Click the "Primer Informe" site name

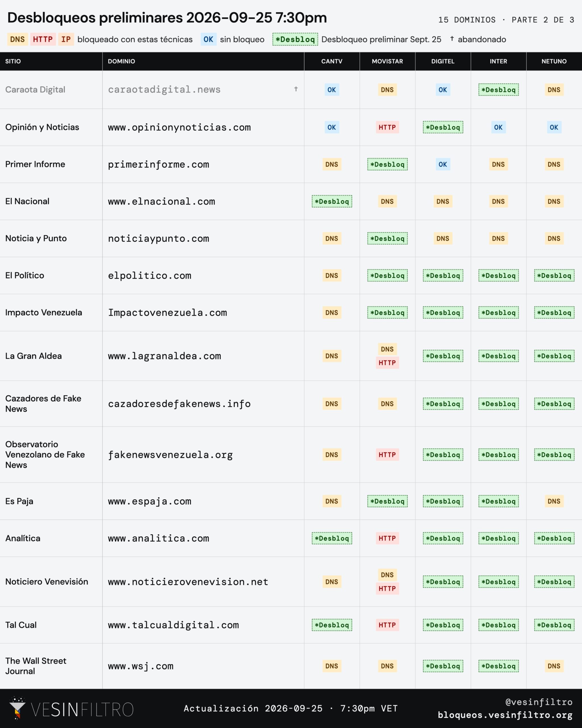[x=35, y=164]
